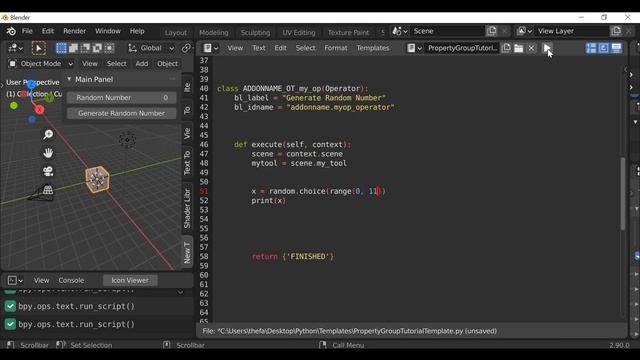Image resolution: width=640 pixels, height=360 pixels.
Task: Choose Invert Selection mode icon
Action: 97,48
